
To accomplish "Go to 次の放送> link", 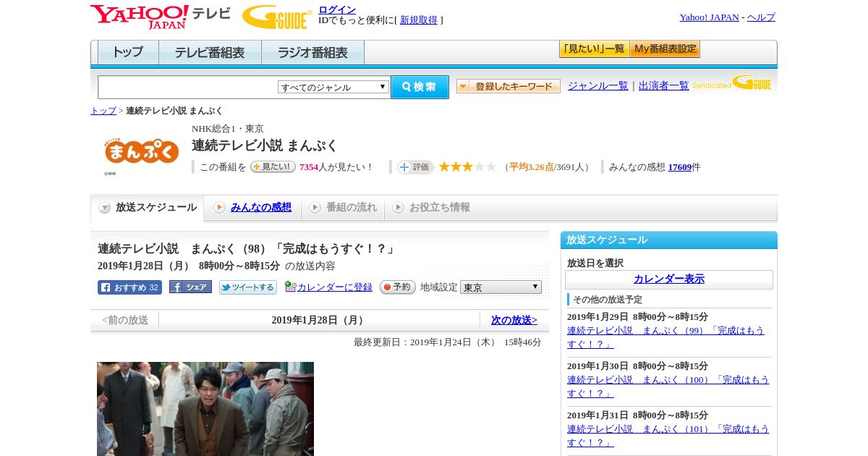I will (514, 320).
